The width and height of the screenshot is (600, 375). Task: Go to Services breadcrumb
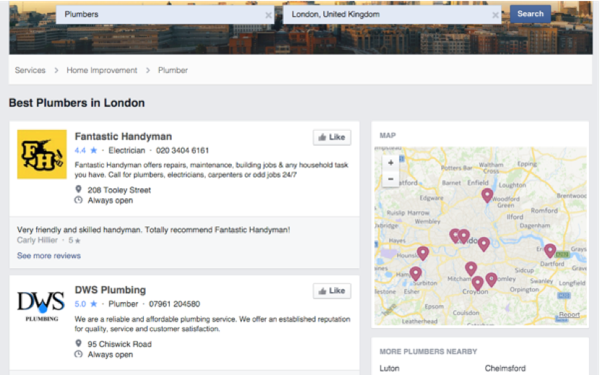tap(30, 70)
